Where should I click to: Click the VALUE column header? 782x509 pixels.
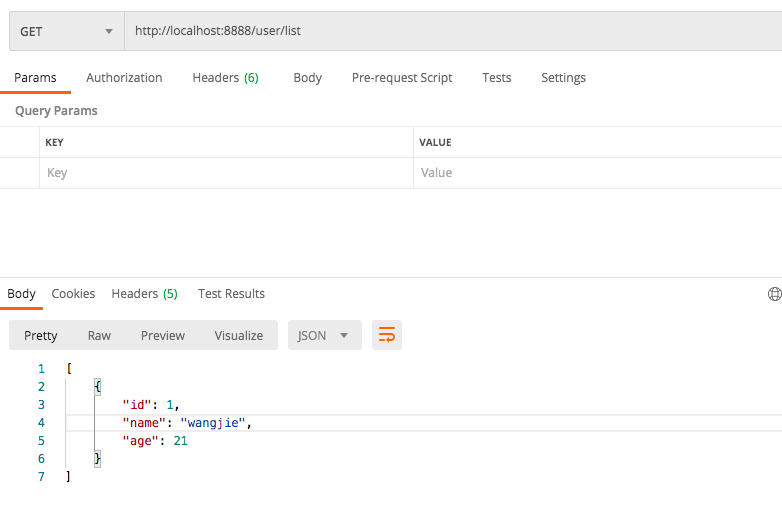435,143
